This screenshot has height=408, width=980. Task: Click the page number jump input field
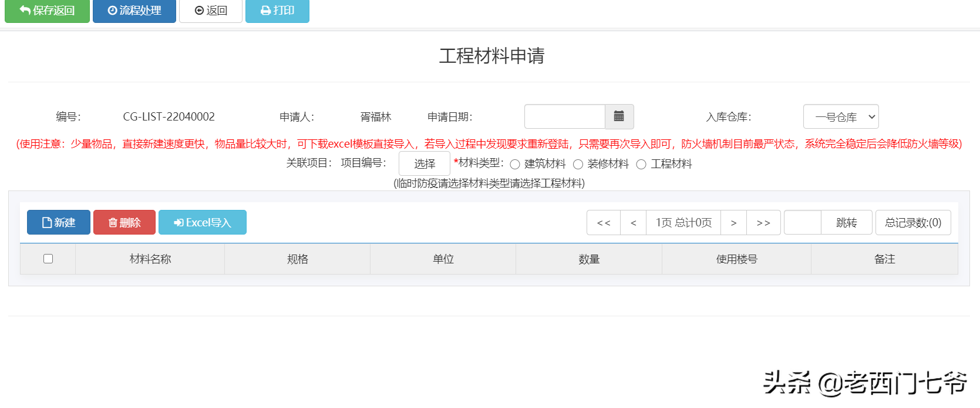pos(803,222)
